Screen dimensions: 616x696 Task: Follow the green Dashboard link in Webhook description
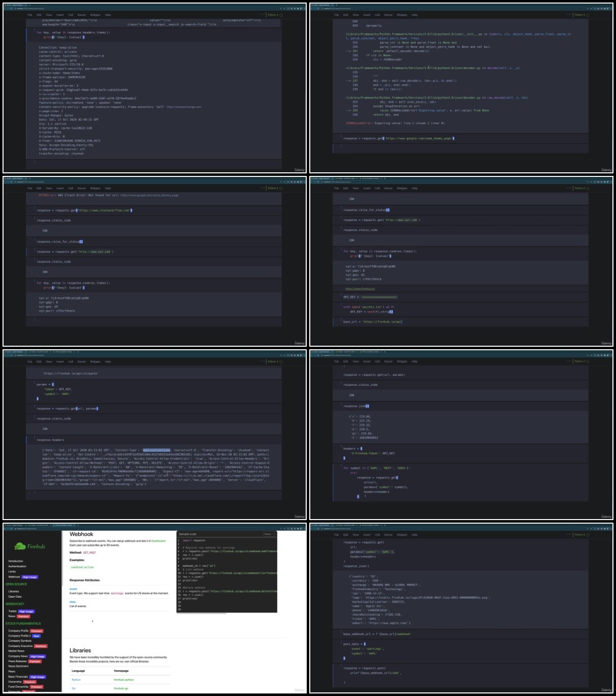[158, 541]
